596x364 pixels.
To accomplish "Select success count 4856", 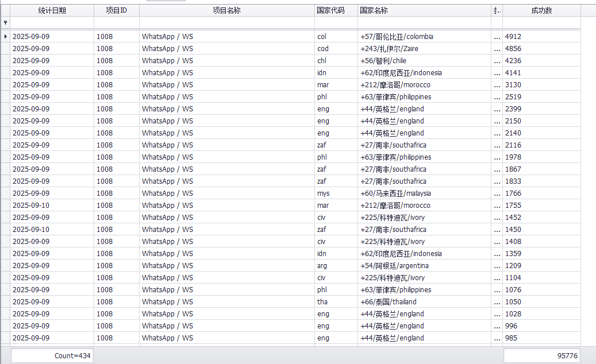I will tap(541, 49).
